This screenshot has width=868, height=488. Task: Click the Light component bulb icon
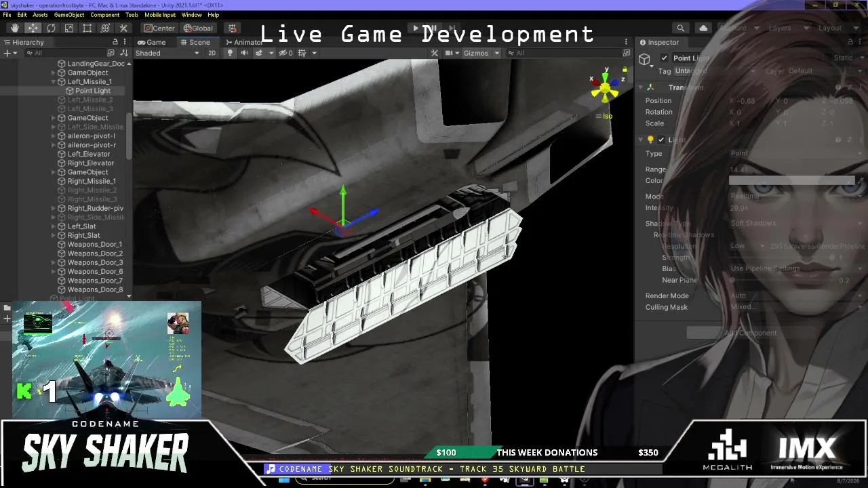tap(650, 140)
